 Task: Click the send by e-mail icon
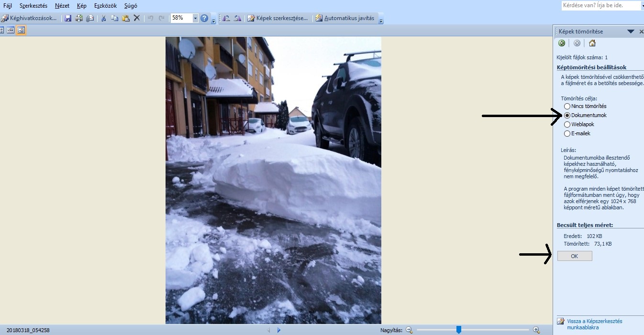90,18
